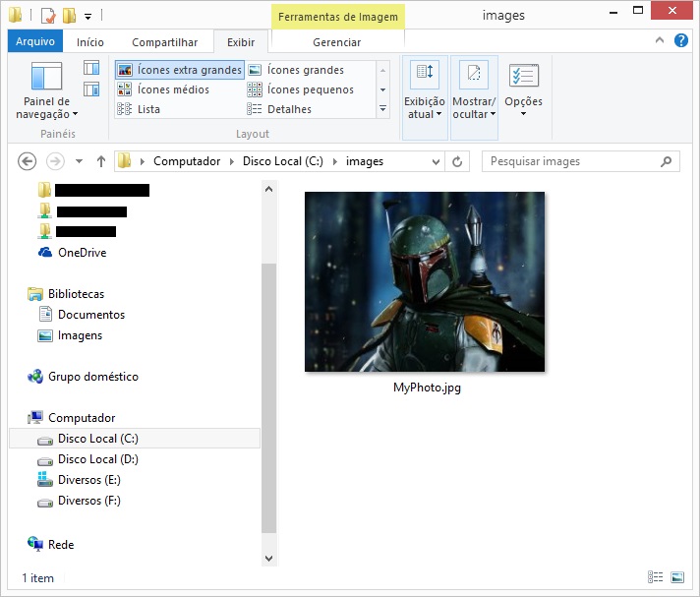Click the MyPhoto.jpg file name
Image resolution: width=700 pixels, height=597 pixels.
click(427, 388)
